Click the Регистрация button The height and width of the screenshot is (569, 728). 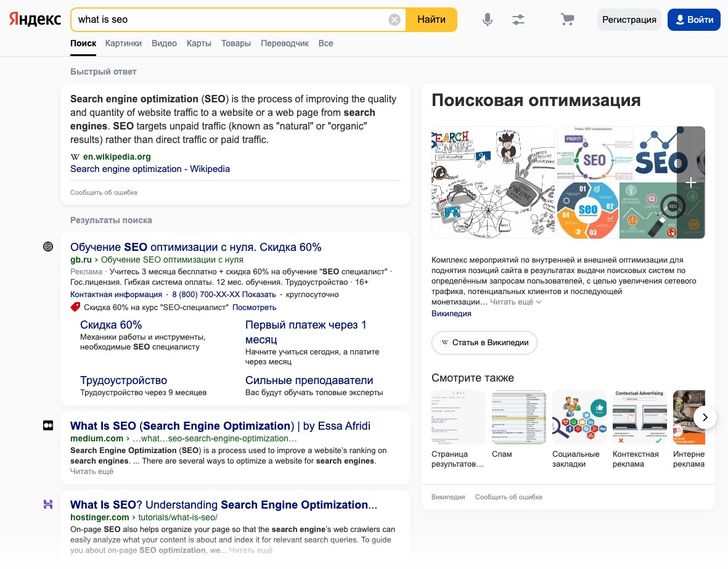[629, 20]
